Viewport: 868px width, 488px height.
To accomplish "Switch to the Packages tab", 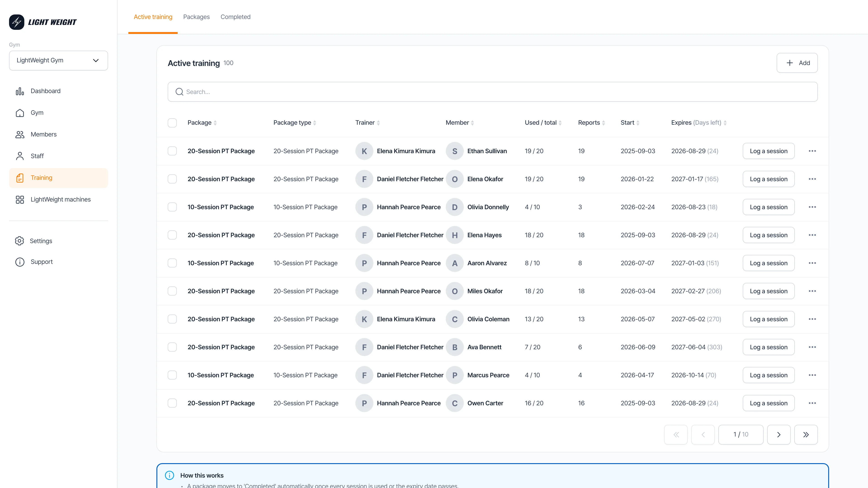I will [196, 17].
